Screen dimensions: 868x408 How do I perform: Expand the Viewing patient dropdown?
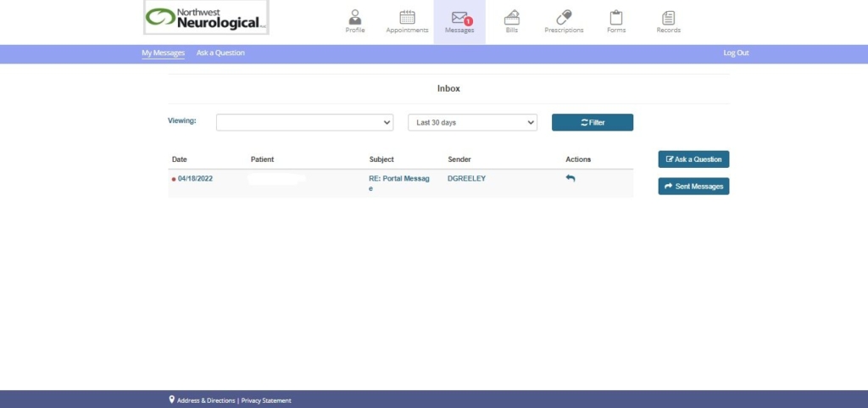[304, 123]
